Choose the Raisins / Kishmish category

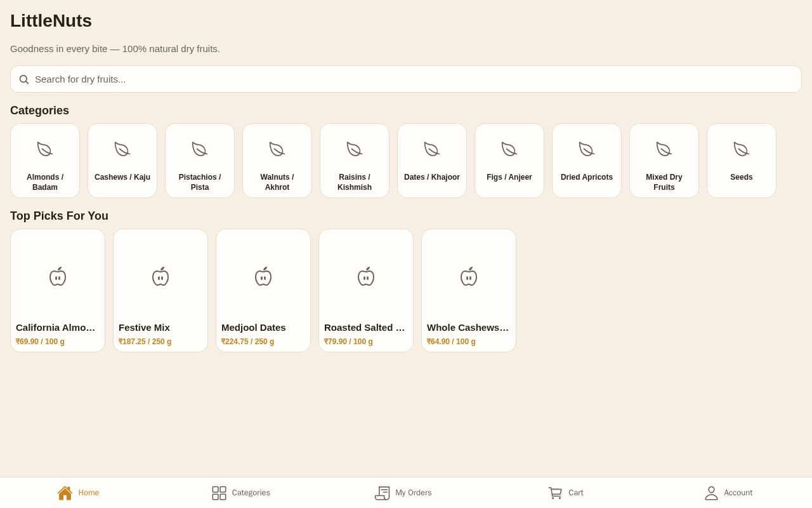coord(355,161)
